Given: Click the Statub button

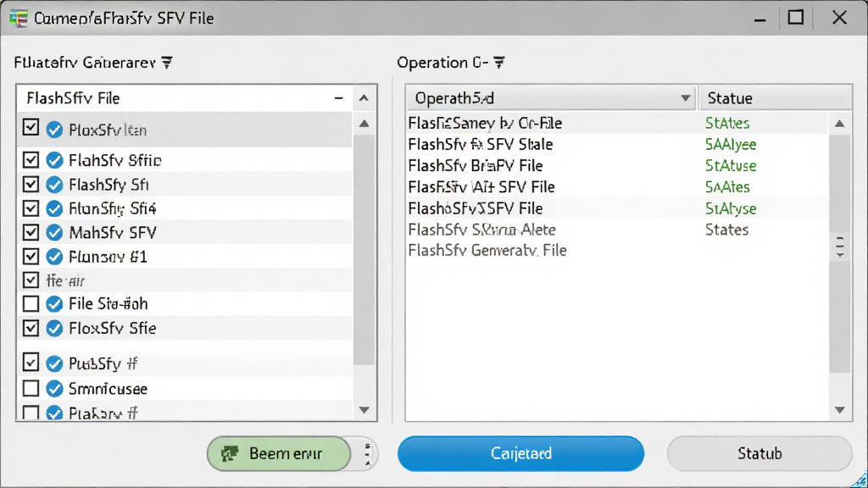Looking at the screenshot, I should point(759,454).
